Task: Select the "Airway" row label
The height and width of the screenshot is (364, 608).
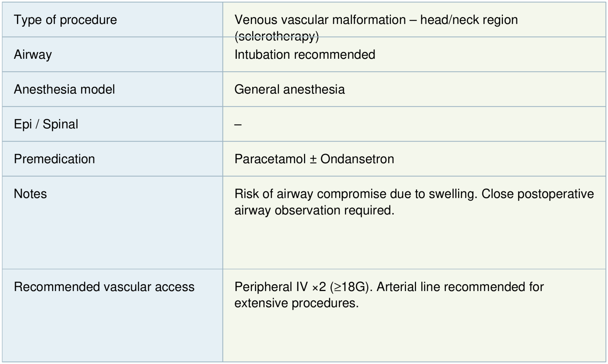Action: (33, 55)
